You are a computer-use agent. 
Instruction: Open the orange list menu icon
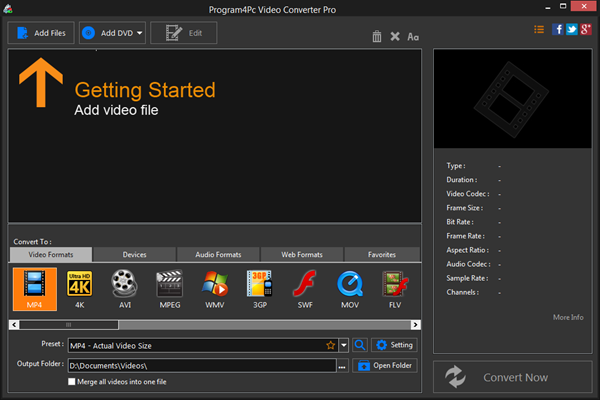coord(539,29)
